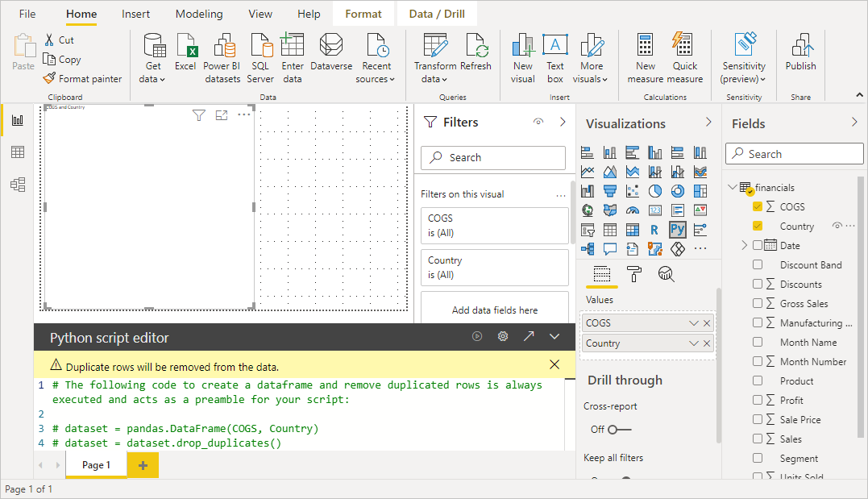Check the Profit field checkbox
Image resolution: width=868 pixels, height=499 pixels.
(758, 400)
